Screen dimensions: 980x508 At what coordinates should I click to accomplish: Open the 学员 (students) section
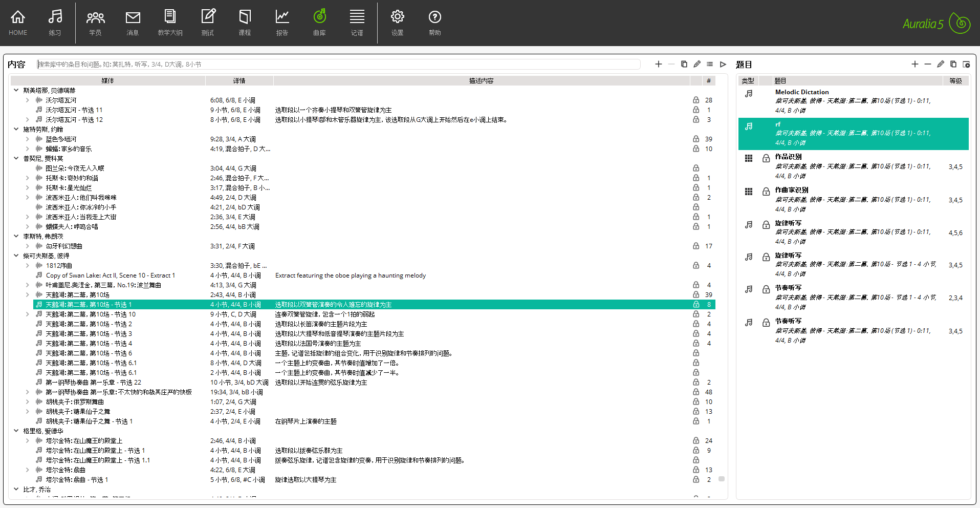(x=95, y=23)
